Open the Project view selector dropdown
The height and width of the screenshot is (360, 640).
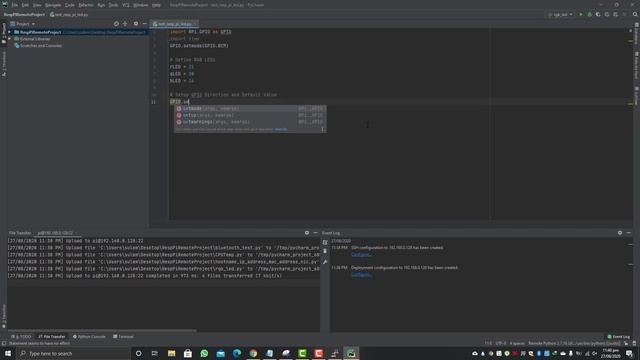pyautogui.click(x=22, y=24)
